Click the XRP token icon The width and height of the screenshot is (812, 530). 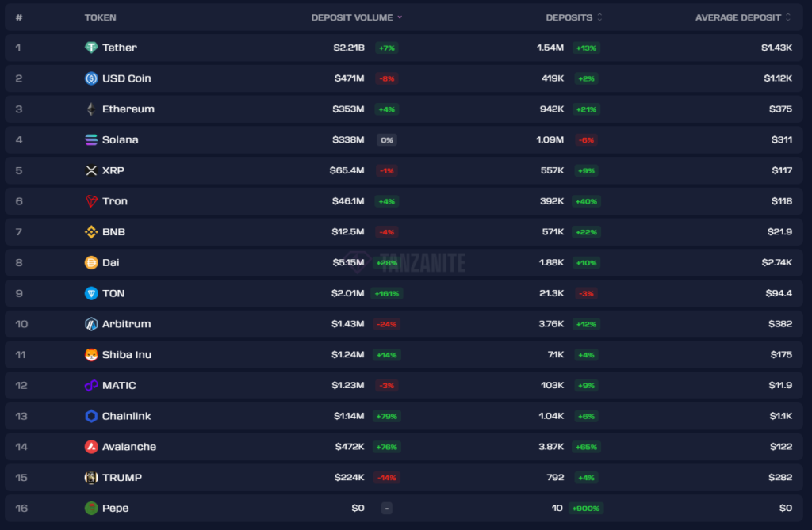coord(91,170)
